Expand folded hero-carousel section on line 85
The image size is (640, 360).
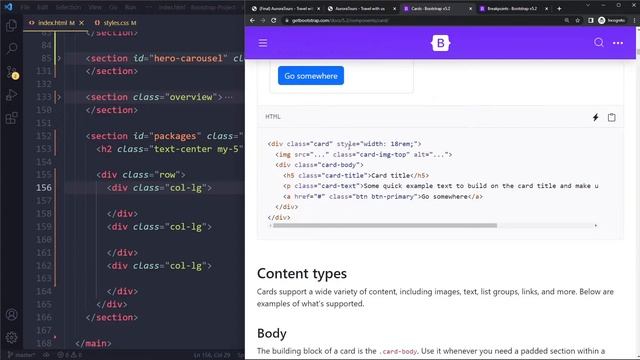59,58
